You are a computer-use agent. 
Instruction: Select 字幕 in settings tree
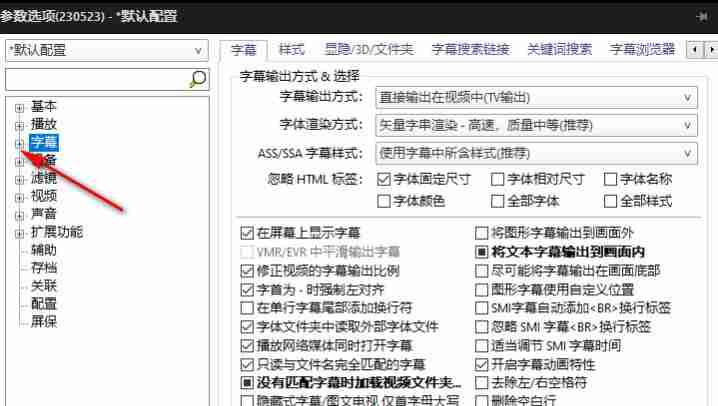click(44, 142)
